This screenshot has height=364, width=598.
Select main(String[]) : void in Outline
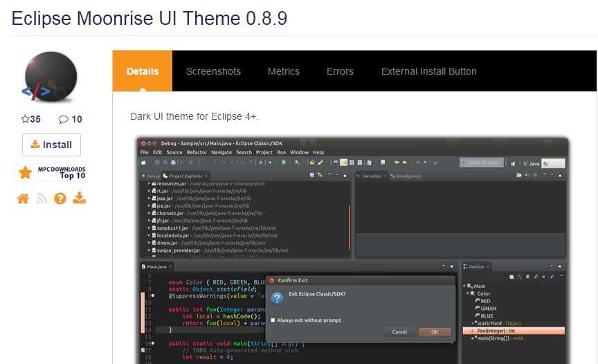pos(498,338)
